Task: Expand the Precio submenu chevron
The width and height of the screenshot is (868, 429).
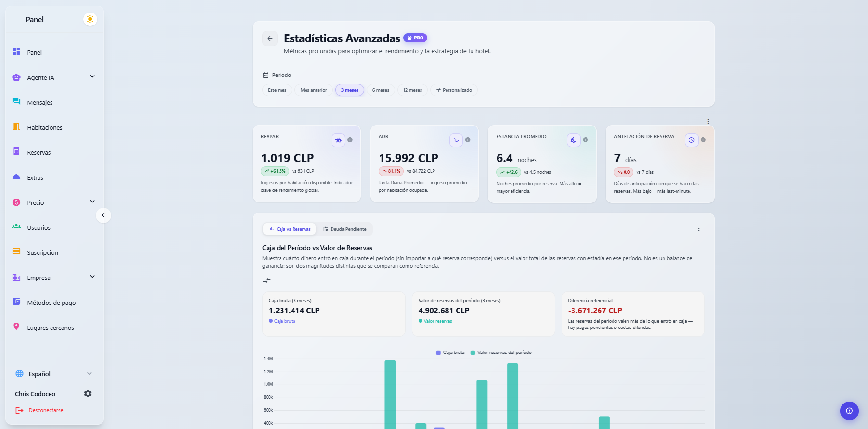Action: pyautogui.click(x=92, y=202)
